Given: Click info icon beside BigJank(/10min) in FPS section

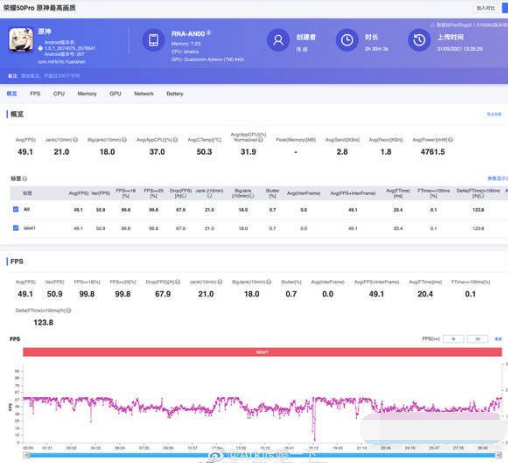Looking at the screenshot, I should click(x=269, y=282).
